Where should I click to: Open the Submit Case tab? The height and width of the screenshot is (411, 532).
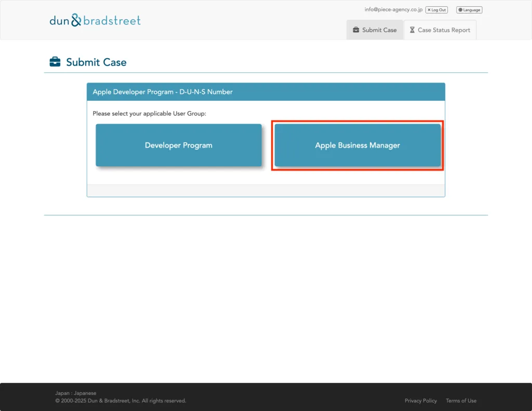(375, 30)
